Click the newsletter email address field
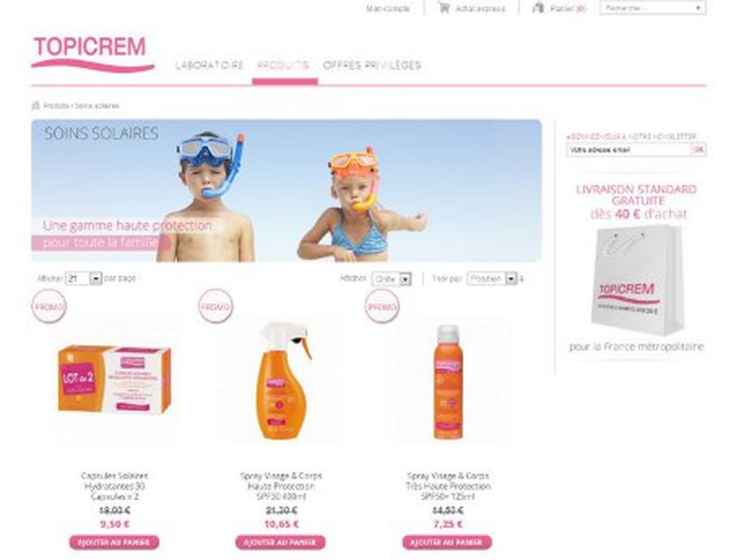This screenshot has width=731, height=560. point(628,150)
